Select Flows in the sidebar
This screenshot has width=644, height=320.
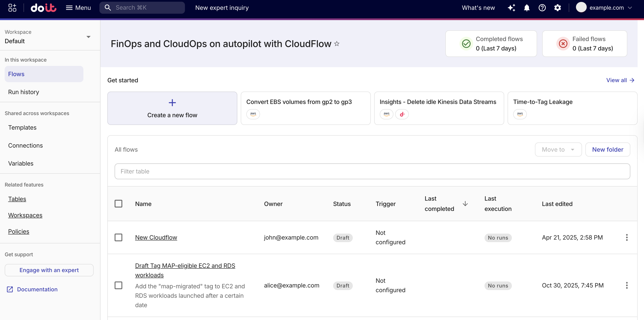44,74
